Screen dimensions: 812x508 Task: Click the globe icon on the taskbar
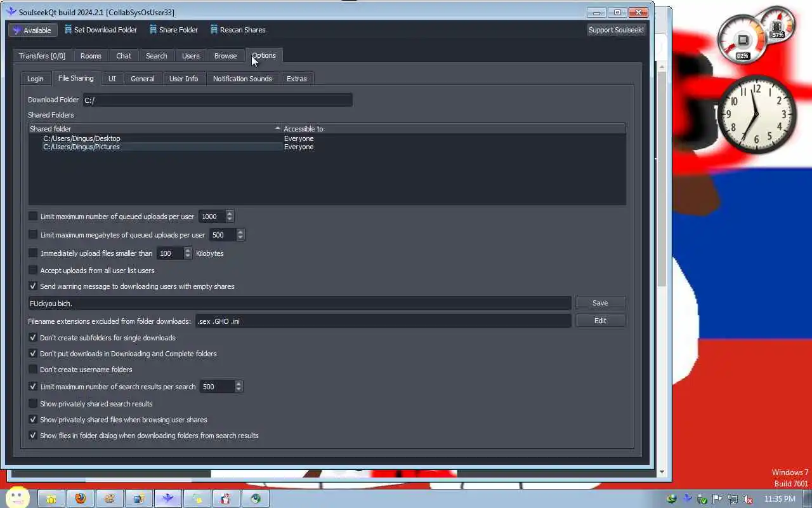(x=256, y=498)
